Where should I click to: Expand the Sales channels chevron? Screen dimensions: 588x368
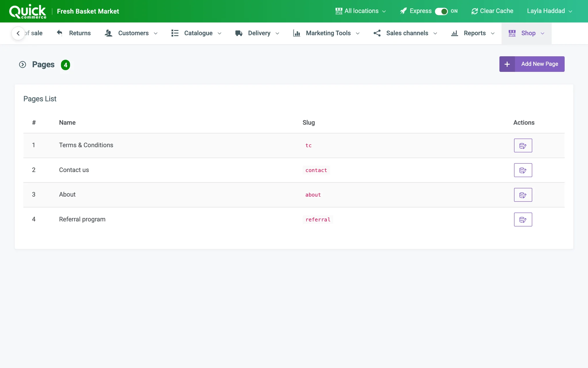435,33
